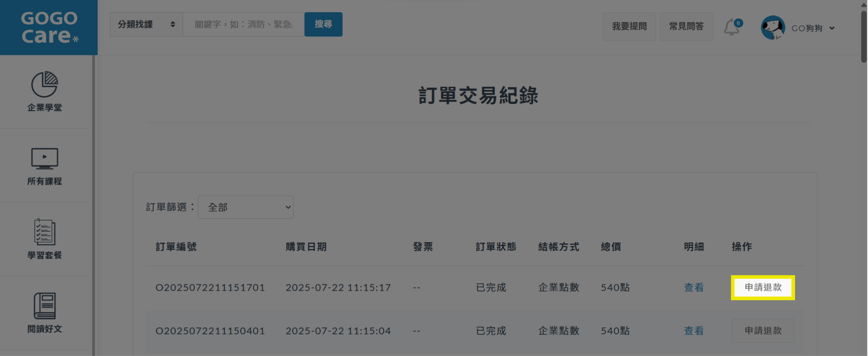Click 發票 column header
Image resolution: width=868 pixels, height=356 pixels.
[423, 247]
